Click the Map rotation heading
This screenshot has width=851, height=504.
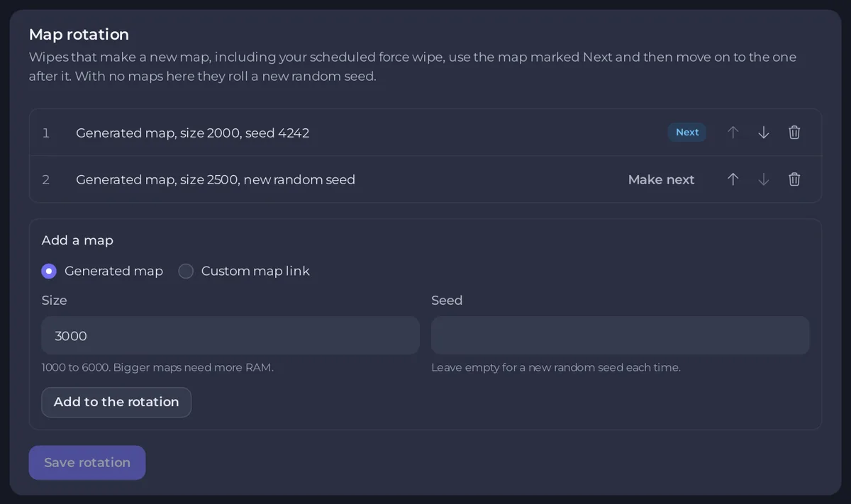click(79, 34)
